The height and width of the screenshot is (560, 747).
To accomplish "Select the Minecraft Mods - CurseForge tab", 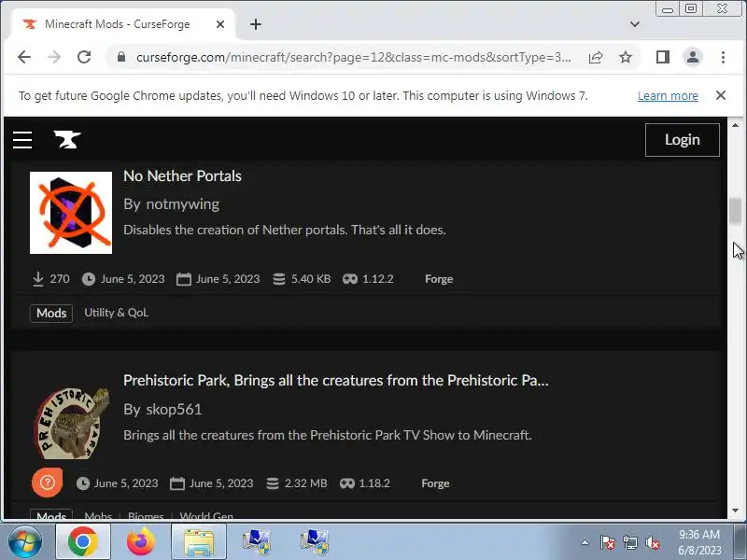I will (122, 24).
